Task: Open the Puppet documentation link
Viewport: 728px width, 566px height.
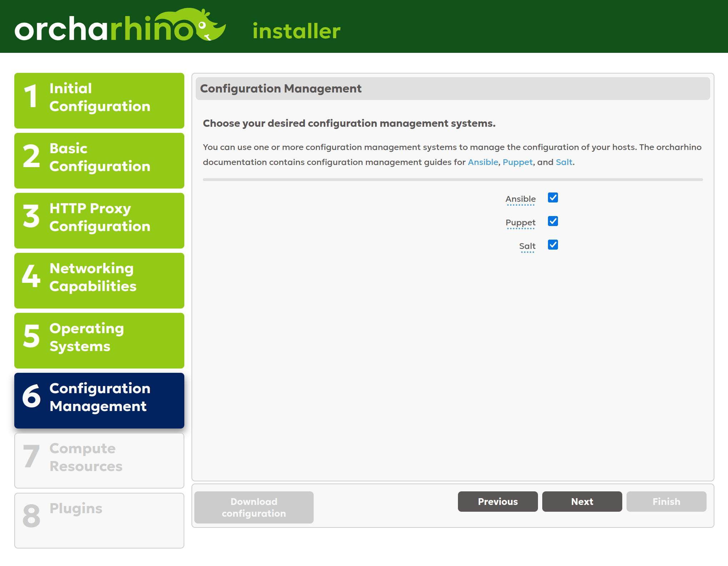Action: pos(518,162)
